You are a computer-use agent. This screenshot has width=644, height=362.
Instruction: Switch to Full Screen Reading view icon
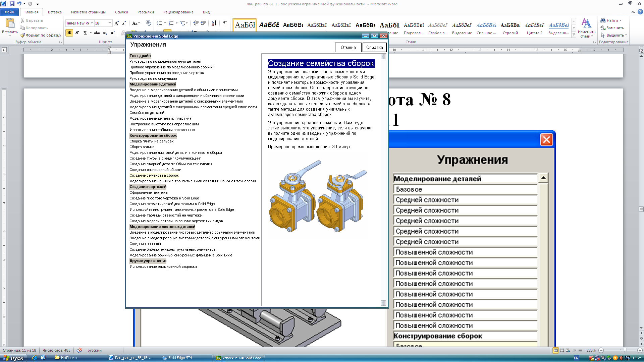click(562, 350)
